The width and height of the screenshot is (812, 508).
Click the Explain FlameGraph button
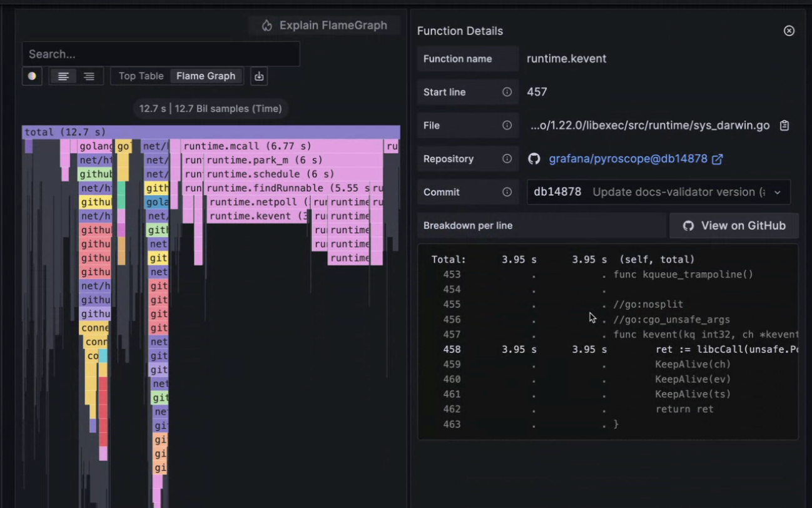tap(324, 26)
